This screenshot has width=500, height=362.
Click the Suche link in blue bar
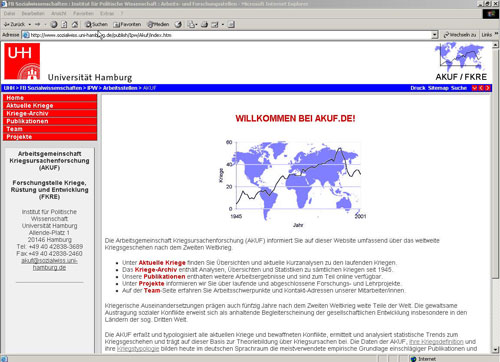point(459,88)
